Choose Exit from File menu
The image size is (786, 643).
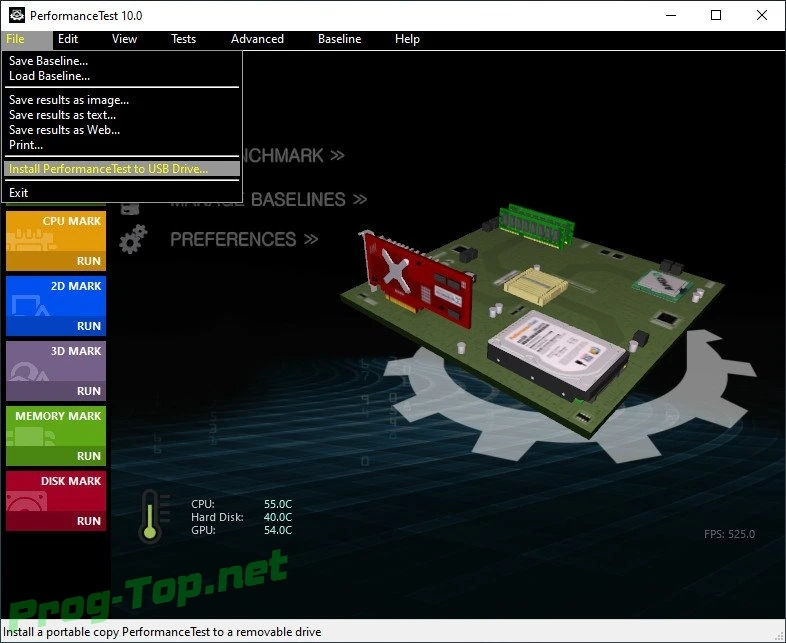point(121,193)
